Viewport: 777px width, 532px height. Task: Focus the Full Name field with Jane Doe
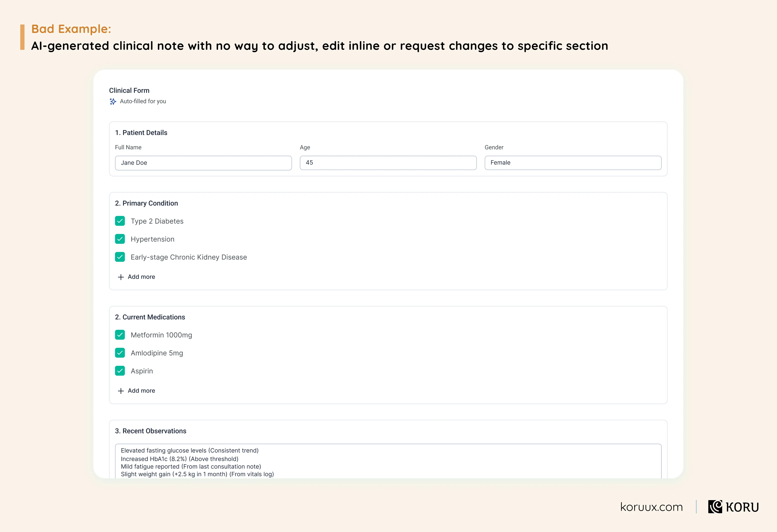tap(203, 163)
